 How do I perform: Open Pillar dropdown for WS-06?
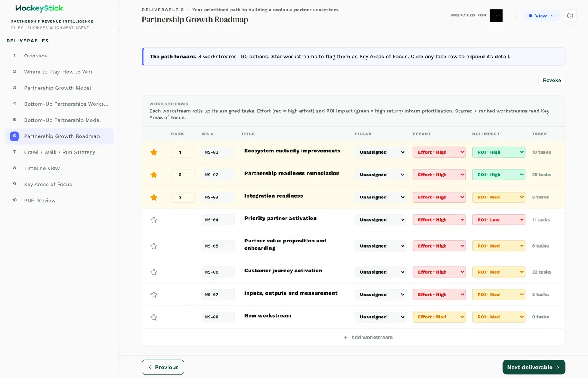(x=381, y=272)
